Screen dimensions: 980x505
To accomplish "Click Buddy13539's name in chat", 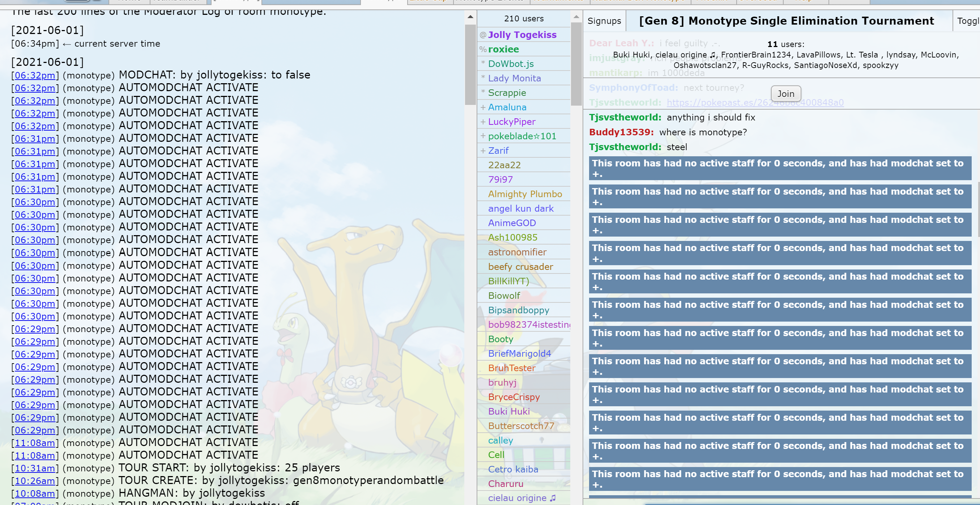I will pyautogui.click(x=621, y=132).
